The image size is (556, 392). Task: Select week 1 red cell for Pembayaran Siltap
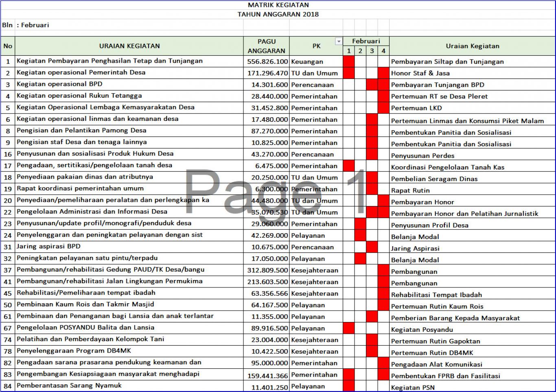tap(349, 61)
